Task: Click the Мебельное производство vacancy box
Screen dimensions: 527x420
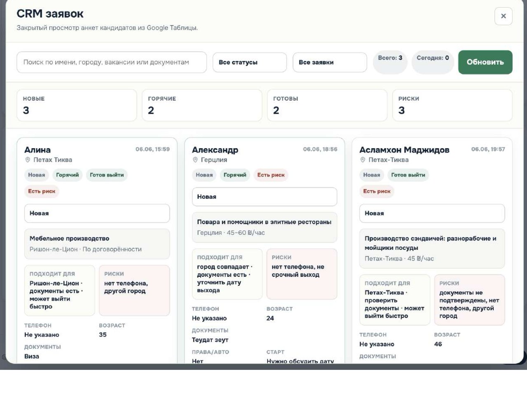Action: click(97, 244)
